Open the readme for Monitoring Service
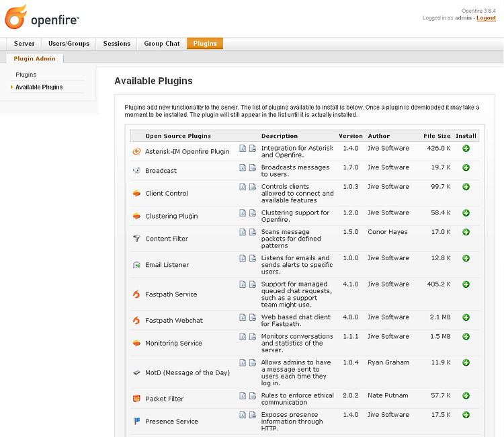 (243, 337)
